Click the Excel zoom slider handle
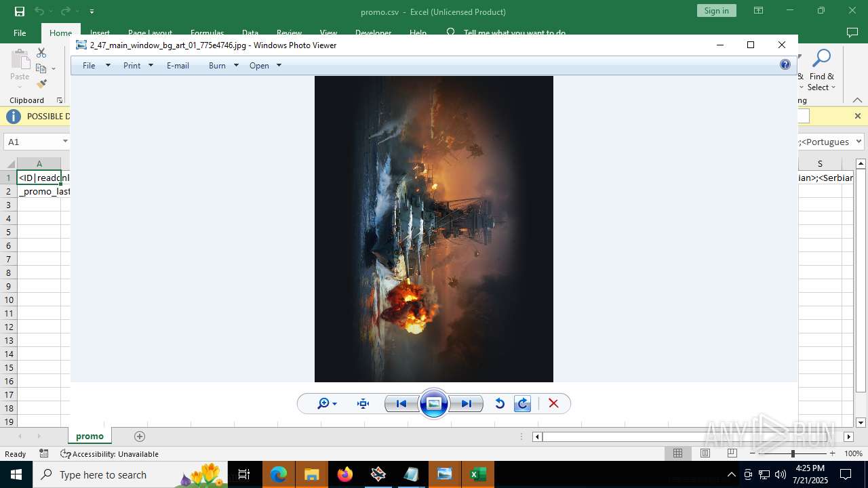 click(x=793, y=453)
